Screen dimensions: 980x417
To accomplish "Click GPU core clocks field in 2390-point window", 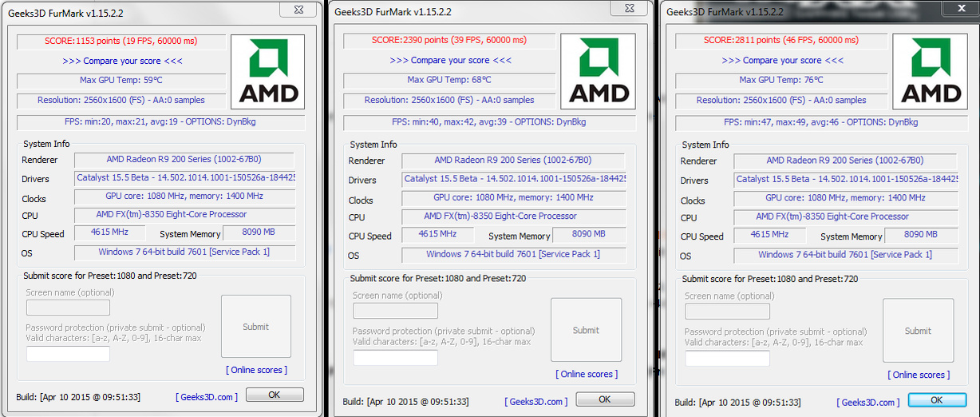I will point(514,197).
